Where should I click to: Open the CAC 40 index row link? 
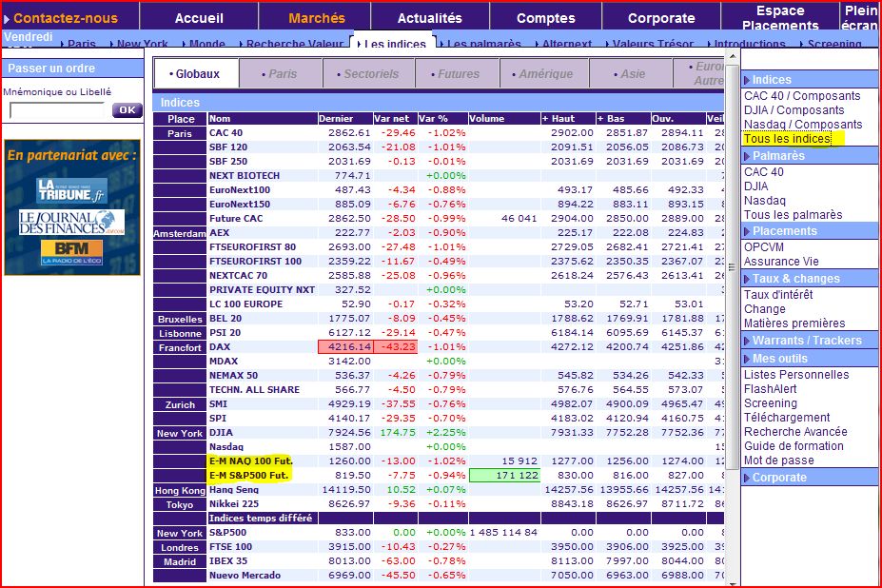[x=226, y=133]
